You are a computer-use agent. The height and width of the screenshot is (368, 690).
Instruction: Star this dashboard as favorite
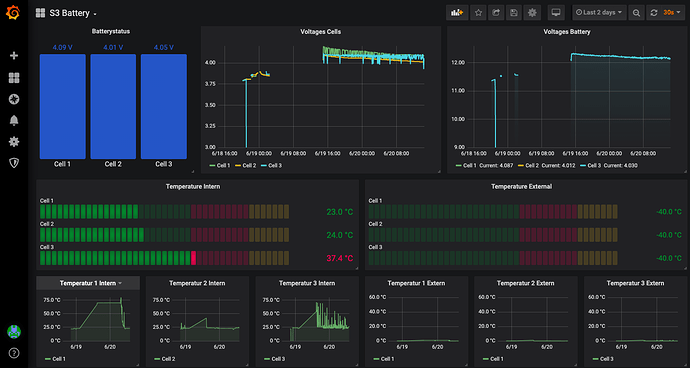coord(478,13)
